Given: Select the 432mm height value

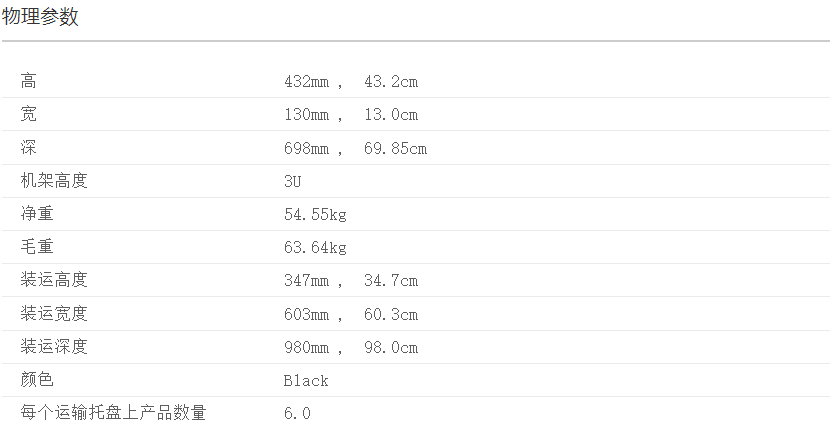Looking at the screenshot, I should (306, 82).
